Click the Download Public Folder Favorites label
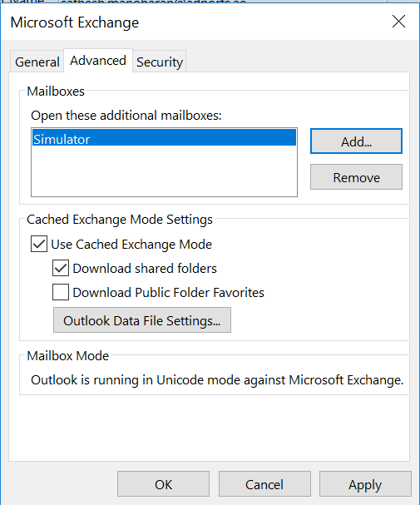 [x=168, y=293]
